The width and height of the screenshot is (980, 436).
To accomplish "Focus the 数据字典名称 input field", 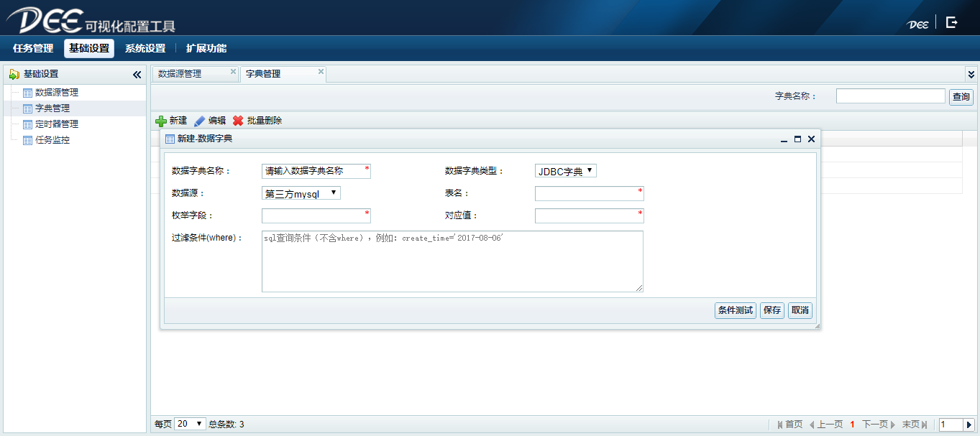I will pyautogui.click(x=316, y=171).
